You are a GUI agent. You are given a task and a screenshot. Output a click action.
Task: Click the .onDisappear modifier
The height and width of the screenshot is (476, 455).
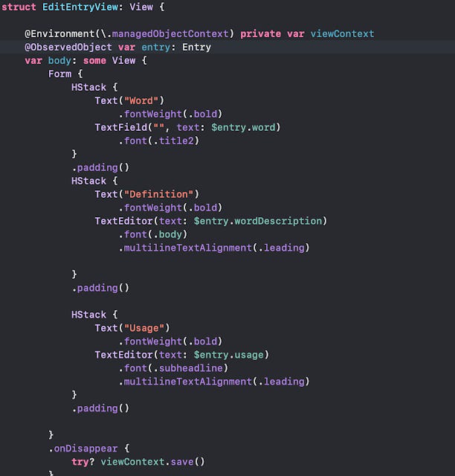(x=83, y=448)
